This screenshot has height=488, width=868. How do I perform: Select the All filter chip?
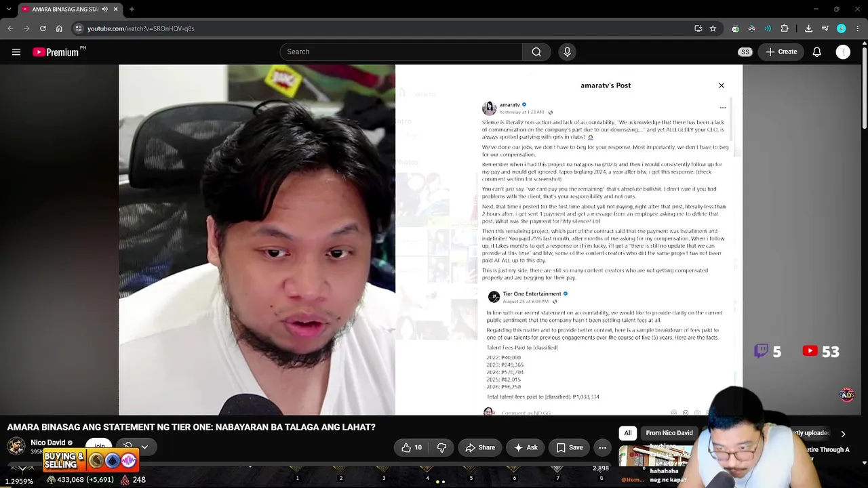tap(628, 433)
